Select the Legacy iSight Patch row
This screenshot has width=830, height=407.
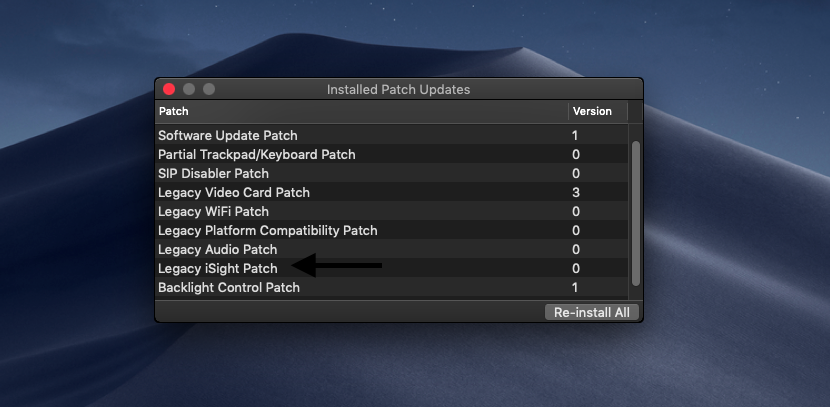pyautogui.click(x=392, y=269)
